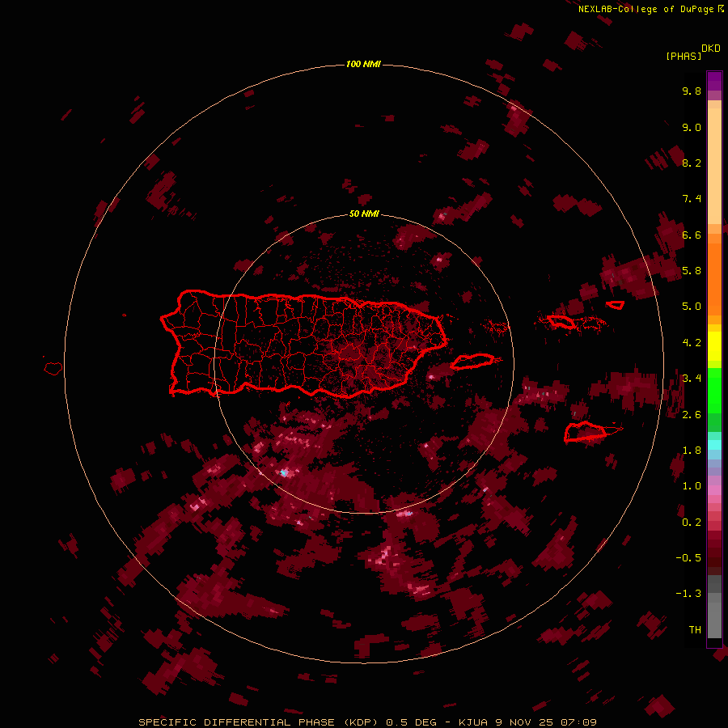Click the bright cyan KDP core south of Puerto Rico
The height and width of the screenshot is (728, 728).
pyautogui.click(x=284, y=472)
